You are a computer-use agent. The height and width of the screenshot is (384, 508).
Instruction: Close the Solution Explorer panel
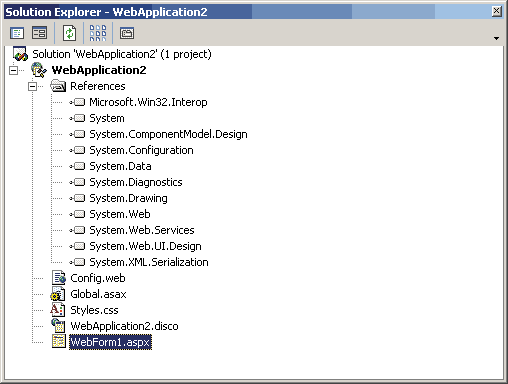[497, 11]
